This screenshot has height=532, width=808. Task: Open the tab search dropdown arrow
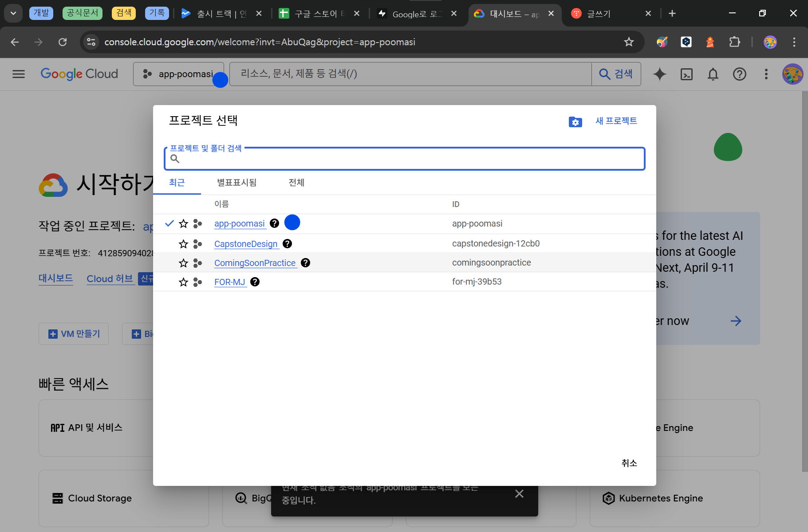pos(13,13)
